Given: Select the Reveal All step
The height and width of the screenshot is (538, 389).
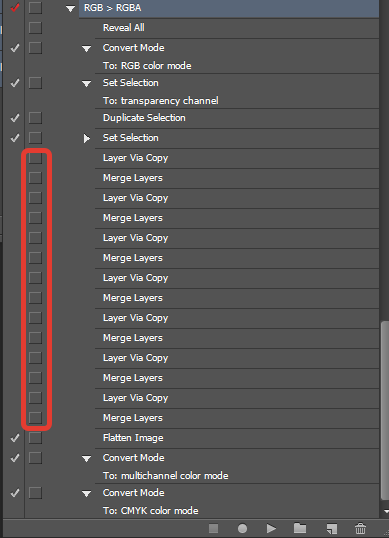Looking at the screenshot, I should click(237, 28).
